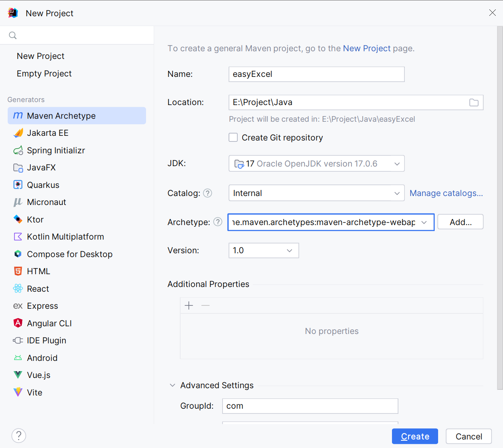Select Jakarta EE text in generators list
The width and height of the screenshot is (503, 448).
(x=47, y=133)
